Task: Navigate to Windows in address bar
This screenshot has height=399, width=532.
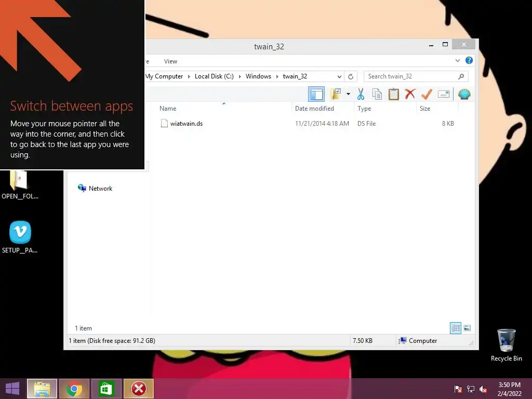Action: click(258, 76)
